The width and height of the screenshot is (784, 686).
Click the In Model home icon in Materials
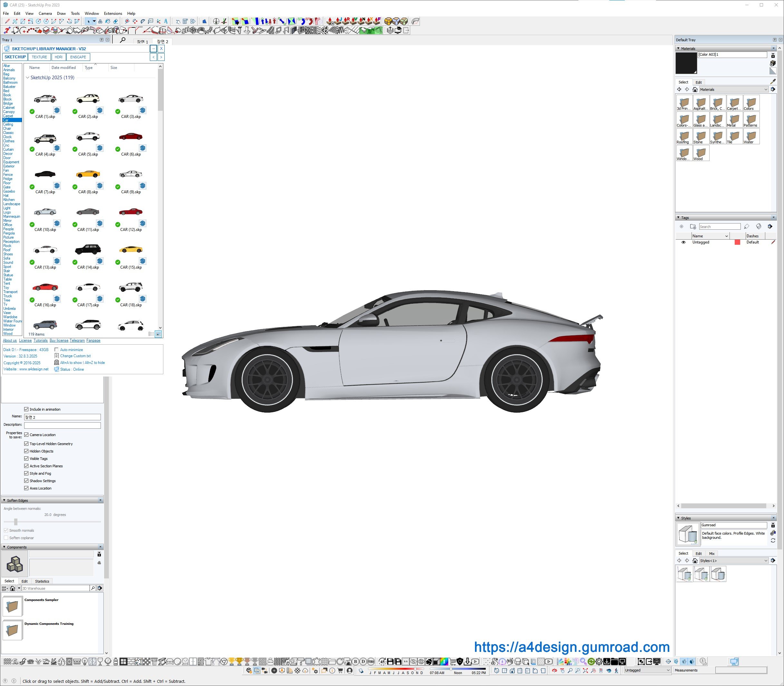[x=695, y=90]
